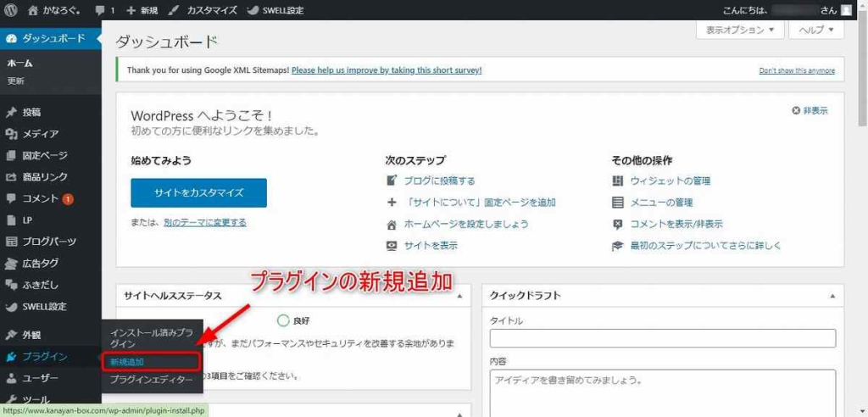Collapse the クイックドラフト panel
The height and width of the screenshot is (417, 868).
(x=832, y=297)
